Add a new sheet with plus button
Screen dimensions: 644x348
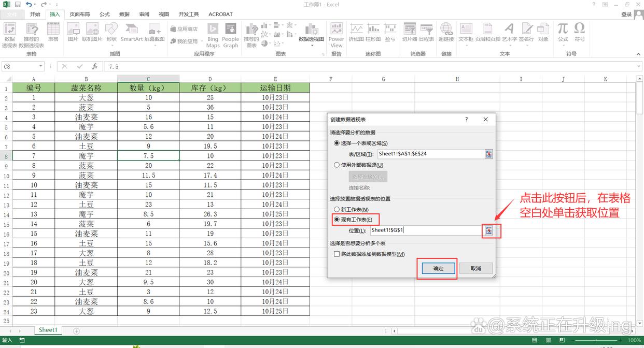(x=76, y=330)
